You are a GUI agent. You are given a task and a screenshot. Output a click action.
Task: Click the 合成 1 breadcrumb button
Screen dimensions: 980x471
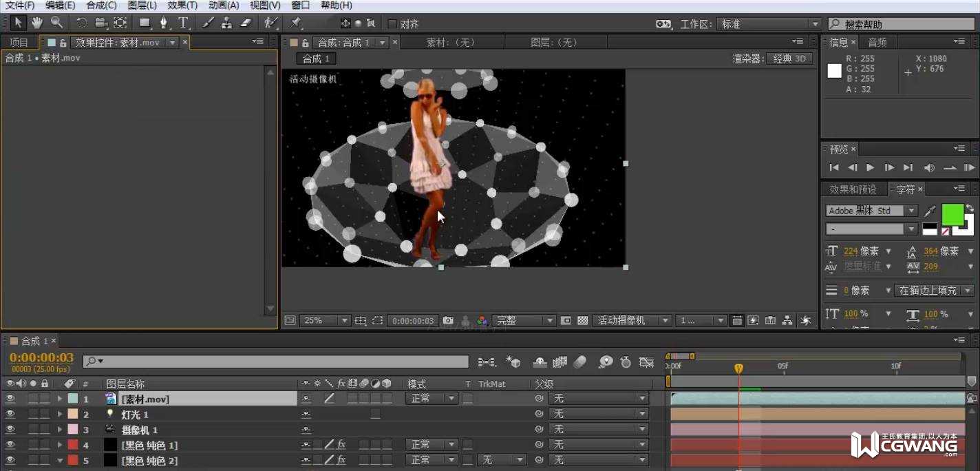pos(317,59)
